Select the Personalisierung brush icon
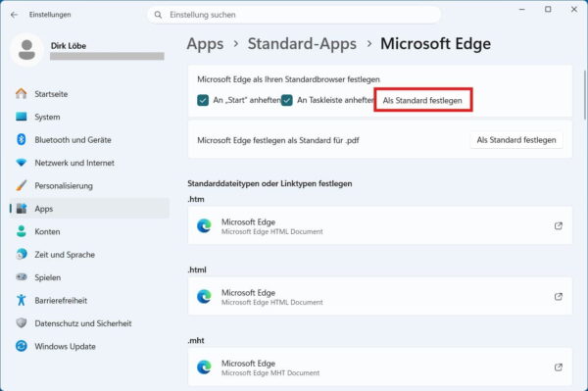This screenshot has height=391, width=588. pyautogui.click(x=22, y=185)
